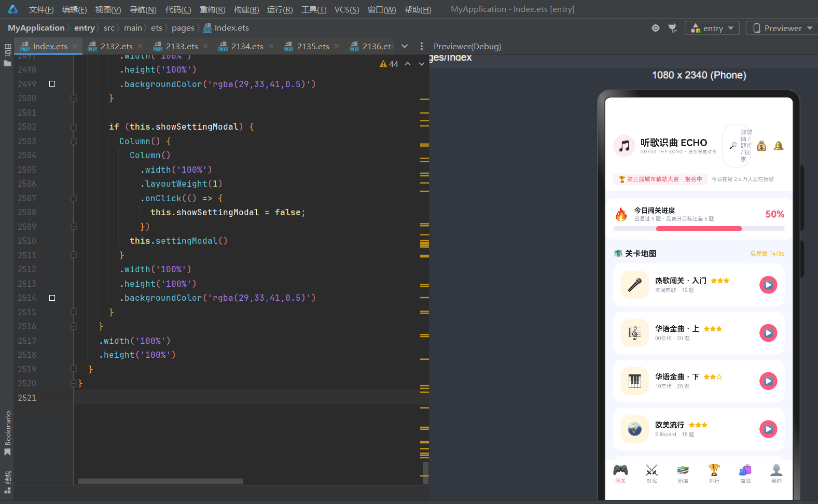Click the notification bell icon in preview

779,146
